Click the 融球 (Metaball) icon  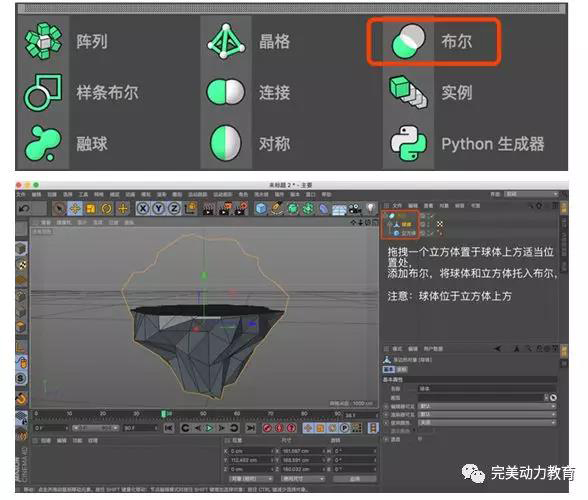[x=43, y=143]
